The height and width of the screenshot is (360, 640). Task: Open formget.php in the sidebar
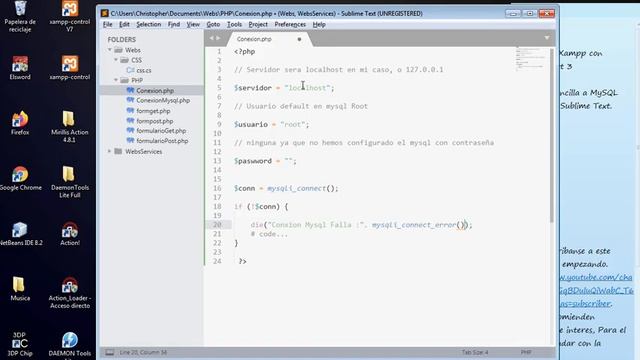click(153, 111)
